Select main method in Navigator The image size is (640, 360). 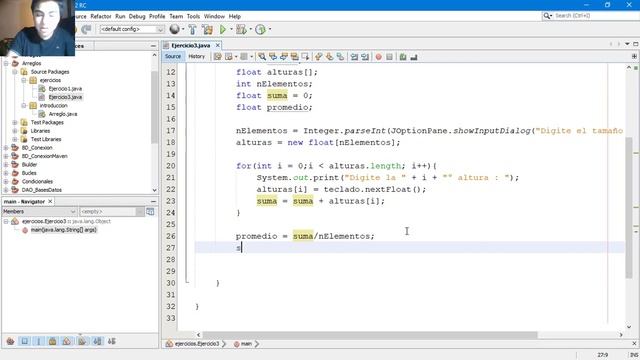click(x=64, y=230)
